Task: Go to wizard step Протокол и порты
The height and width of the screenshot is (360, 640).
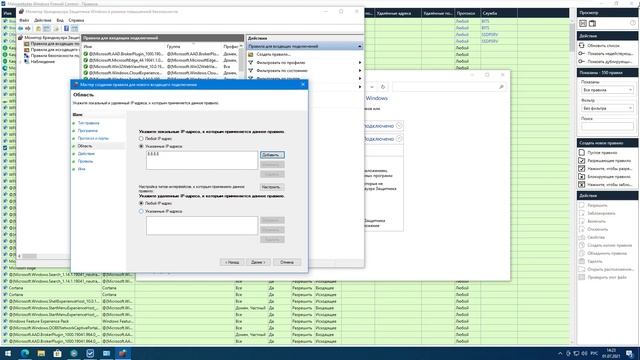Action: point(93,138)
